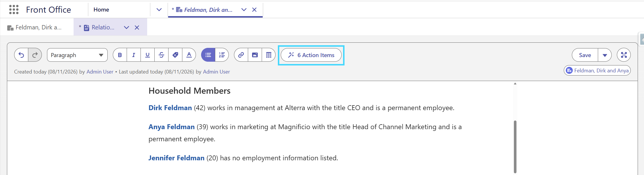Open the Relatio... subtab chevron menu
This screenshot has height=175, width=644.
(126, 27)
